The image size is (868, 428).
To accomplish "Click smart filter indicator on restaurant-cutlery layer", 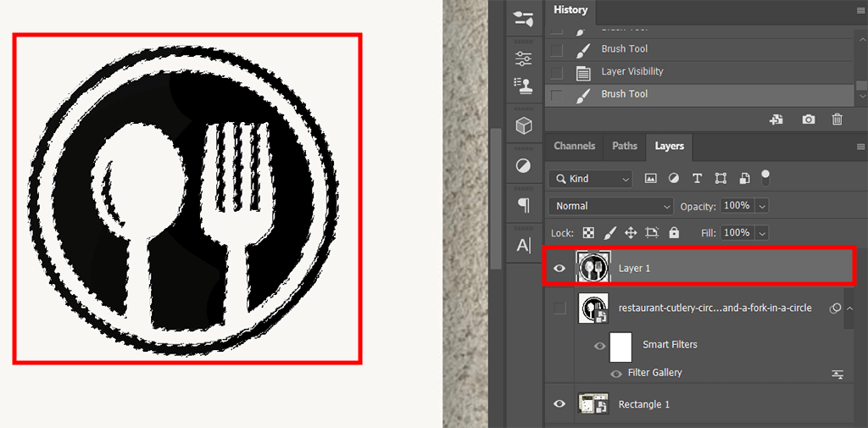I will click(835, 308).
